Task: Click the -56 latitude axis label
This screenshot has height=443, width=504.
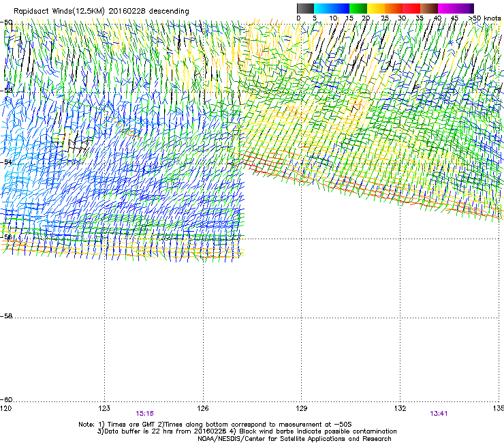Action: point(6,237)
